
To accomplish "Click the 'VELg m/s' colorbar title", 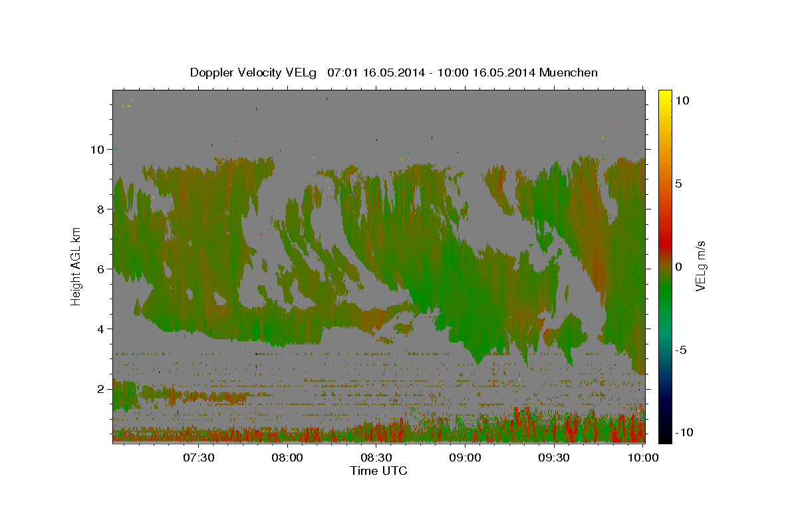I will 700,266.
